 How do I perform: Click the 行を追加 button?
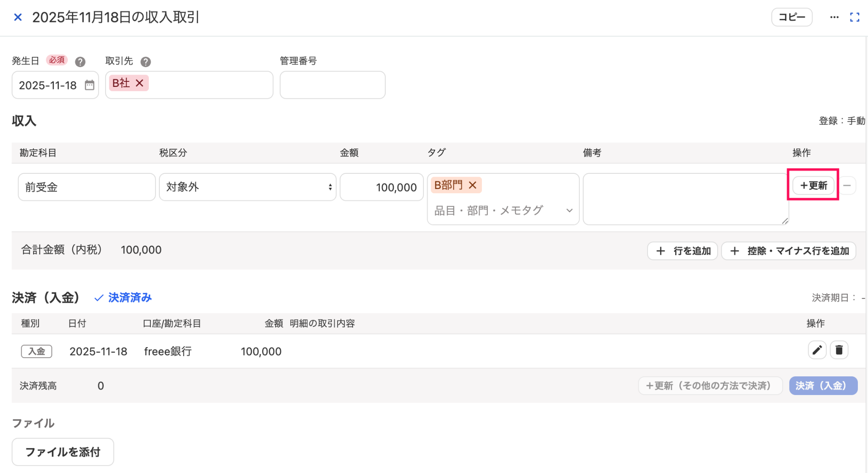682,251
